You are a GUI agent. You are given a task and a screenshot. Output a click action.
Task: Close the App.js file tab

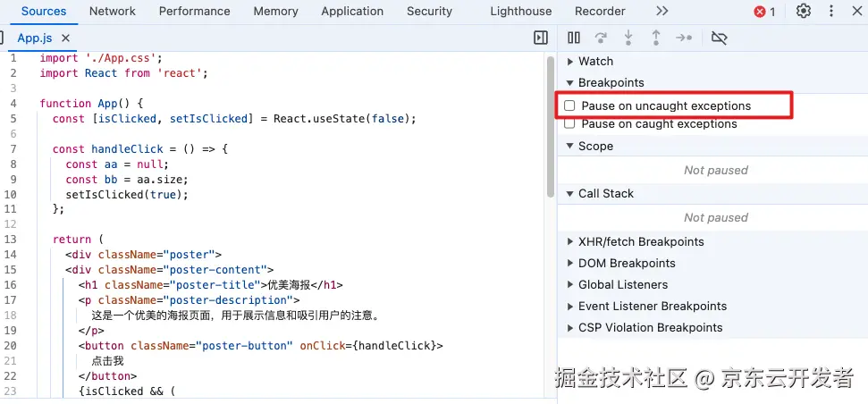(65, 38)
